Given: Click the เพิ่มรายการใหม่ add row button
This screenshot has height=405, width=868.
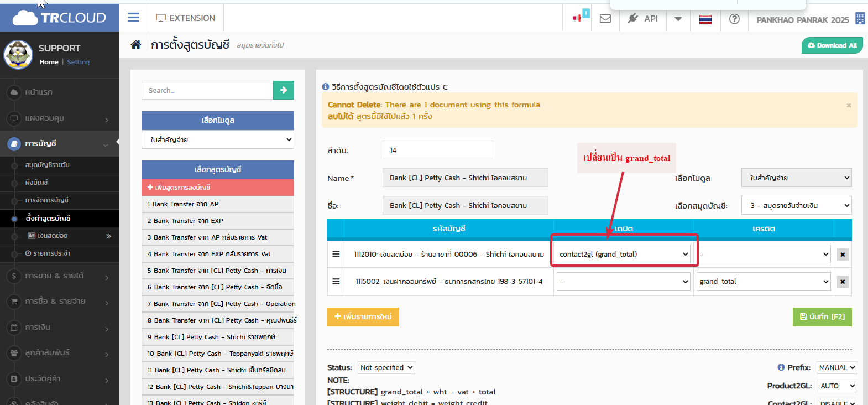Looking at the screenshot, I should (x=363, y=316).
